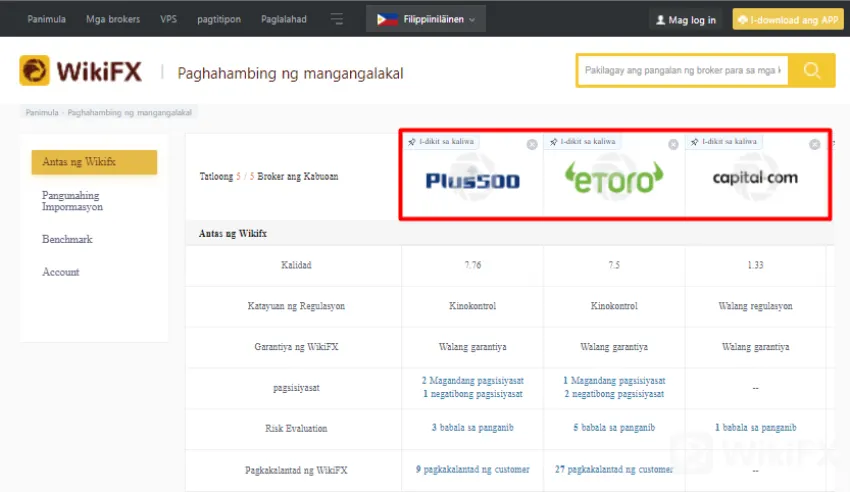
Task: Click the eToro broker logo
Action: pyautogui.click(x=614, y=178)
